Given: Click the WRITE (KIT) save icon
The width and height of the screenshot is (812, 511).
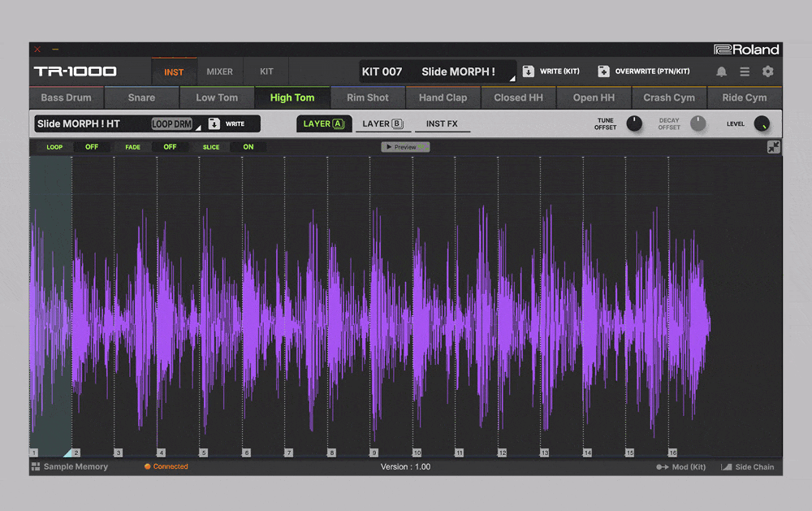Looking at the screenshot, I should (528, 71).
